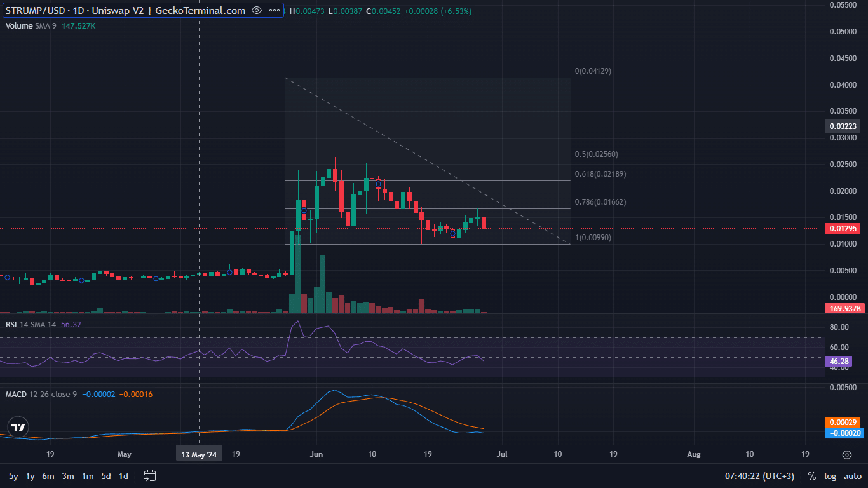Click the Aug label on the time axis
The width and height of the screenshot is (868, 488).
tap(694, 455)
